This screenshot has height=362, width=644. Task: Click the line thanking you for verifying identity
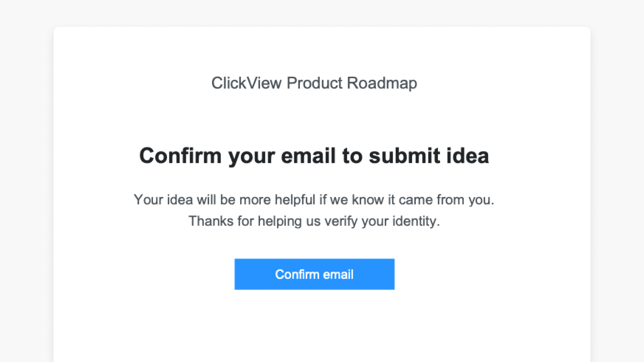[315, 221]
